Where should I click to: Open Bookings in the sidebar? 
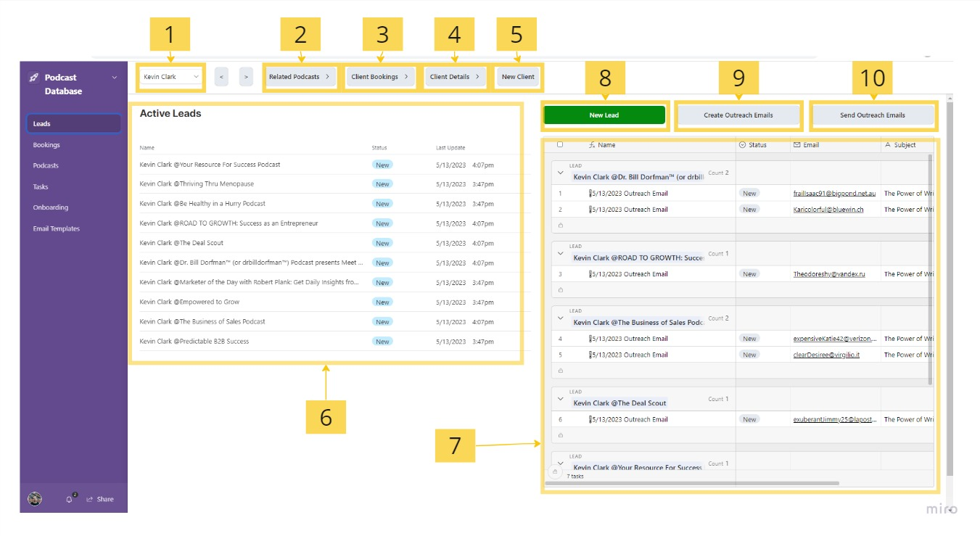pos(46,145)
